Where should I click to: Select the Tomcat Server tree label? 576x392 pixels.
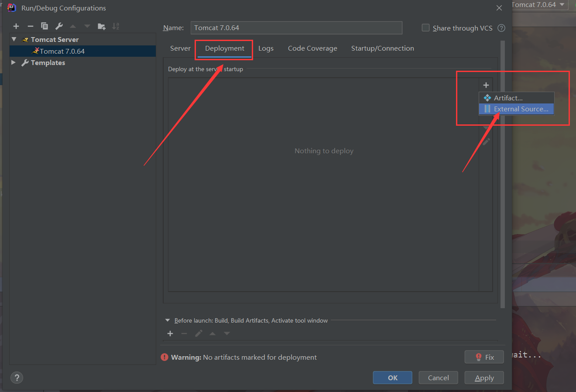pyautogui.click(x=55, y=39)
